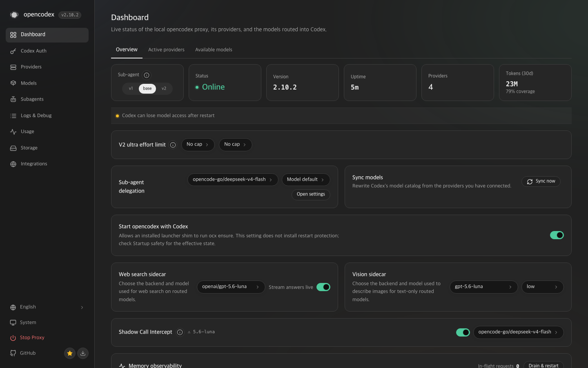The height and width of the screenshot is (368, 588).
Task: Open the Vision sidecar low effort dropdown
Action: [x=543, y=287]
